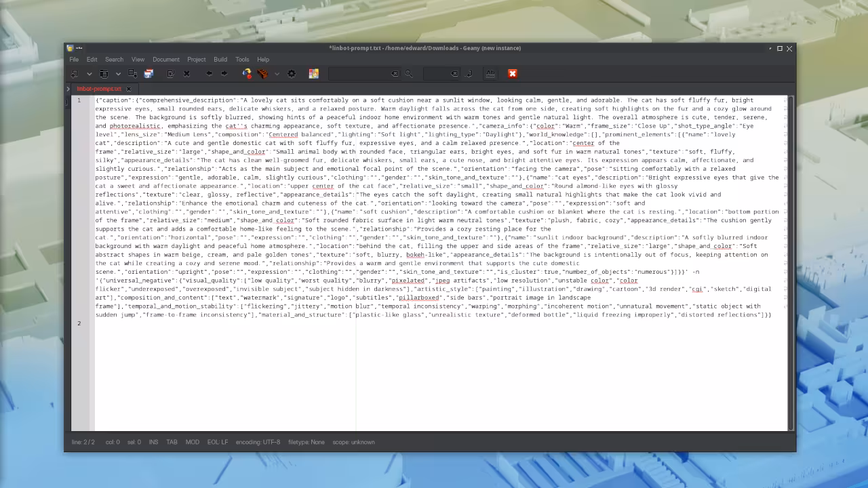The image size is (868, 488).
Task: Click the magnifier find icon
Action: pyautogui.click(x=409, y=73)
